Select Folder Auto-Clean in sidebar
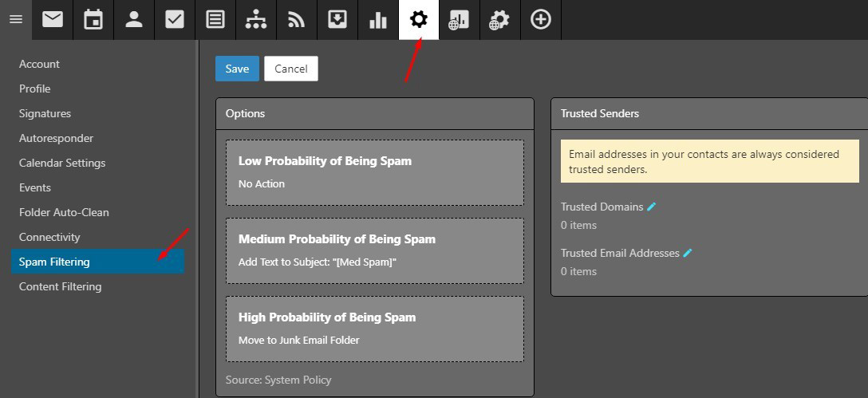 (x=64, y=212)
